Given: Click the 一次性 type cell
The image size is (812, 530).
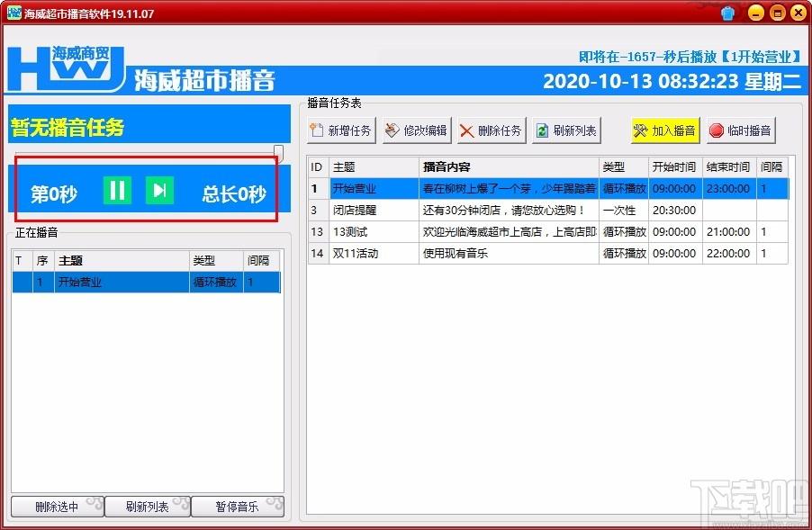Looking at the screenshot, I should click(624, 211).
